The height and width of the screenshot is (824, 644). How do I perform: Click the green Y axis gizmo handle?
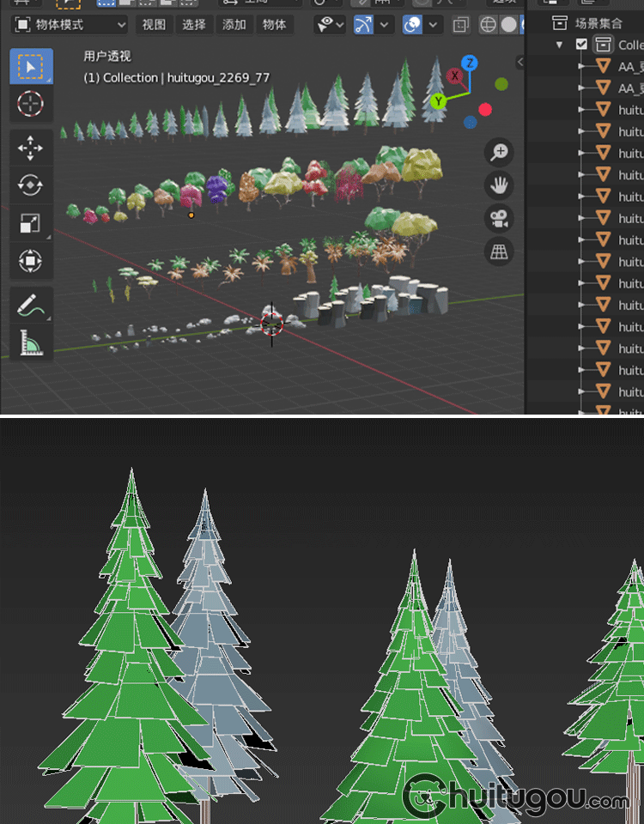coord(439,101)
